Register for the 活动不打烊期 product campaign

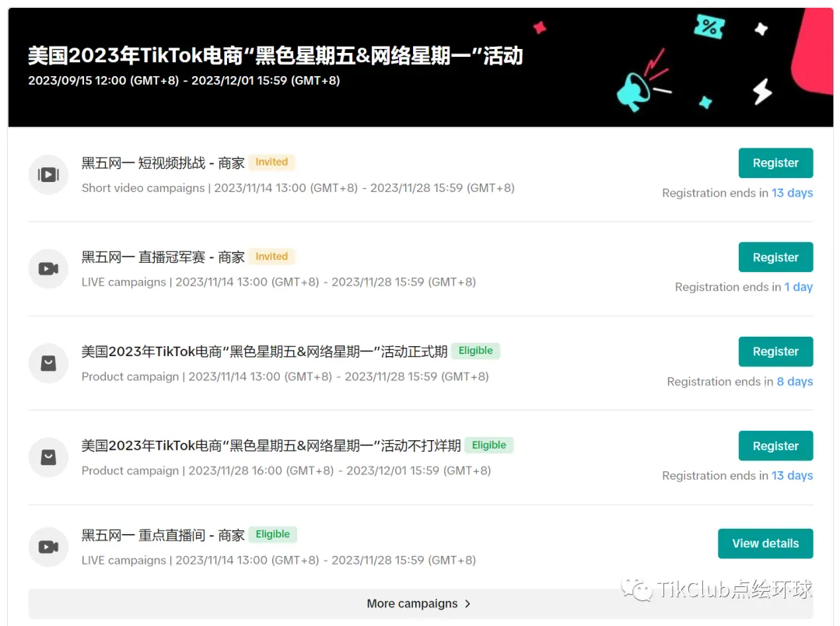(775, 446)
